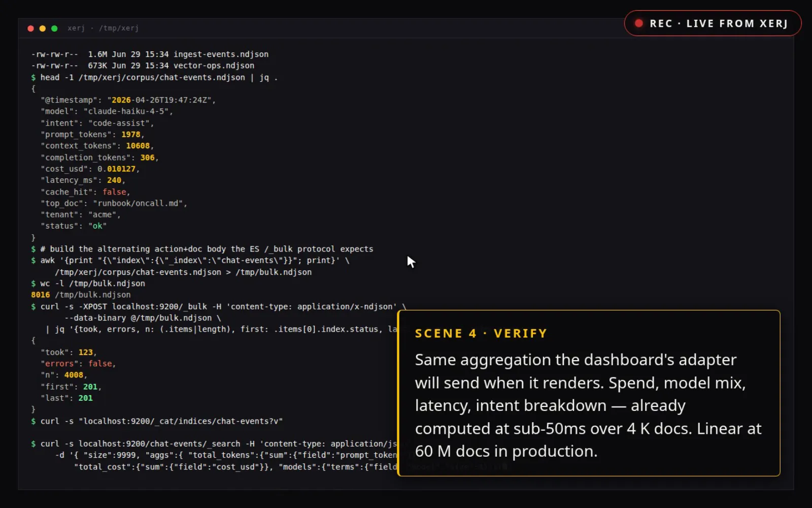Click the tenant value 'acme'

tap(102, 215)
